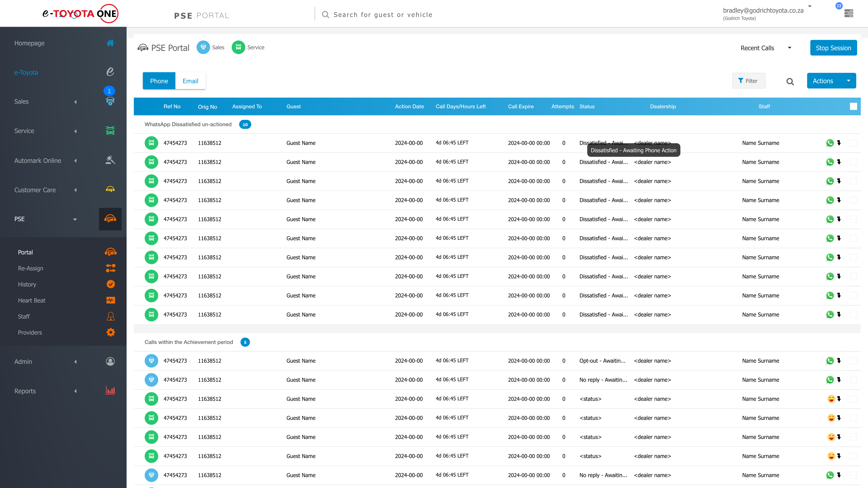868x488 pixels.
Task: Click the Re-Assign arrows icon
Action: click(111, 268)
